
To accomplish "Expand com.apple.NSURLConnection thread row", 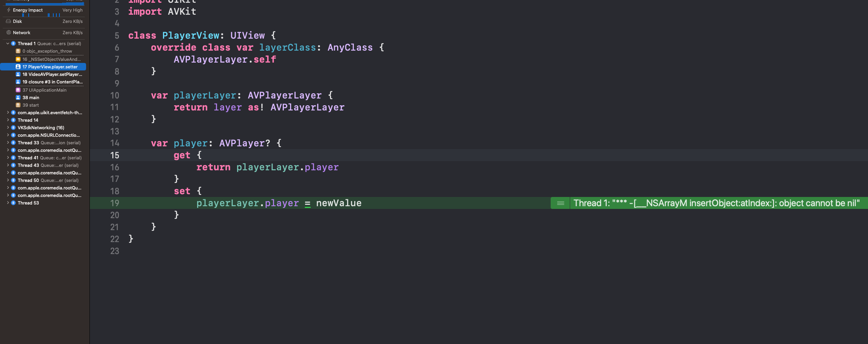I will pyautogui.click(x=8, y=135).
